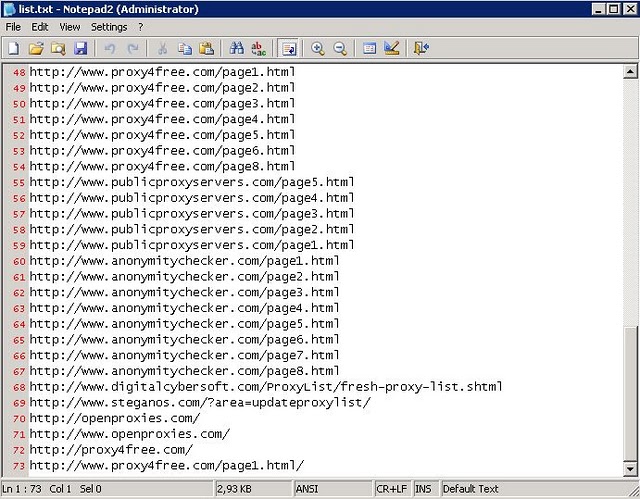Click line number 52 in margin
This screenshot has height=499, width=640.
click(x=19, y=135)
